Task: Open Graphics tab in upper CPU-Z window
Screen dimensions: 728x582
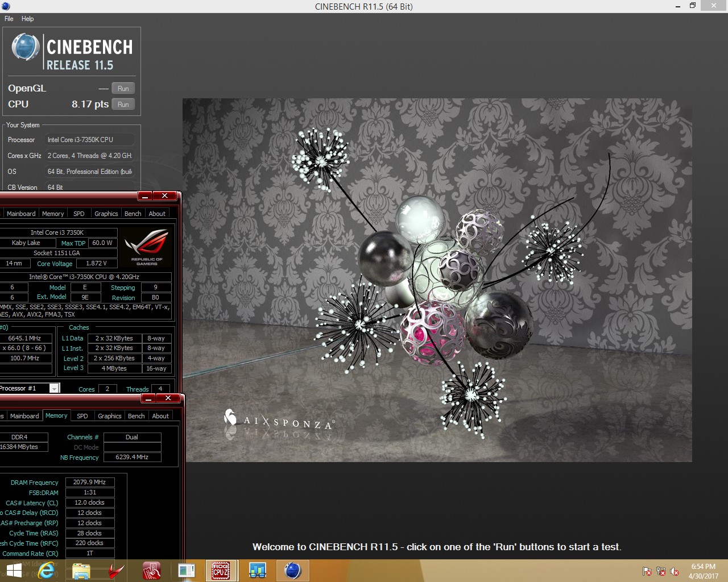Action: click(106, 214)
